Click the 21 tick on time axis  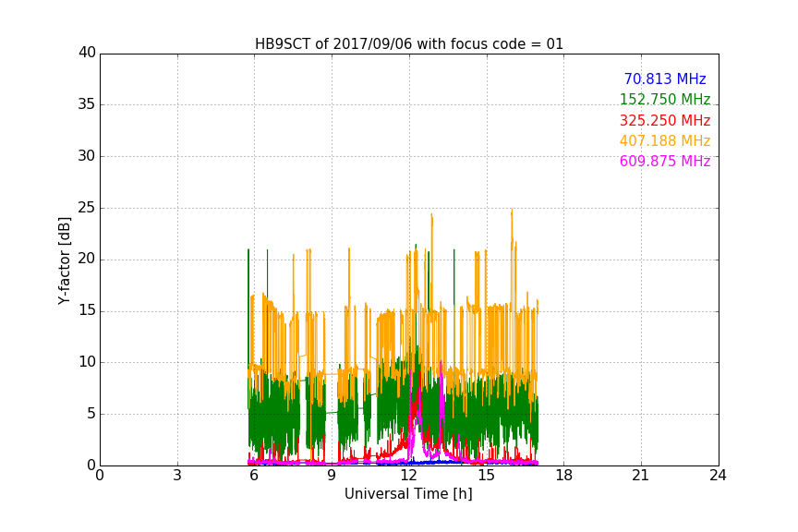pyautogui.click(x=641, y=476)
